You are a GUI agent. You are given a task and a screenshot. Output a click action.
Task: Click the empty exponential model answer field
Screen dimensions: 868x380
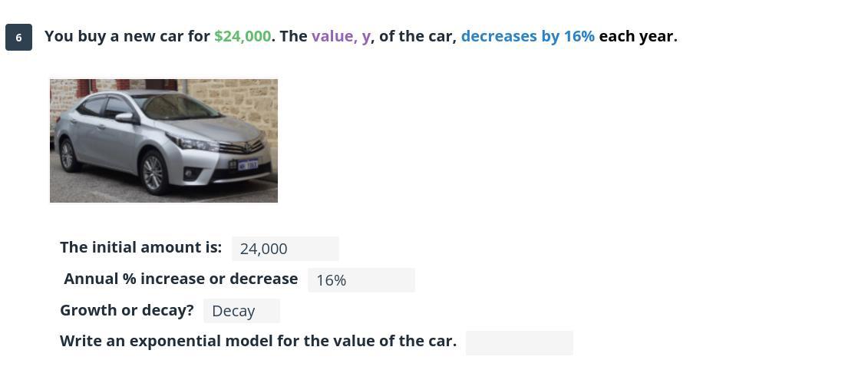coord(520,343)
